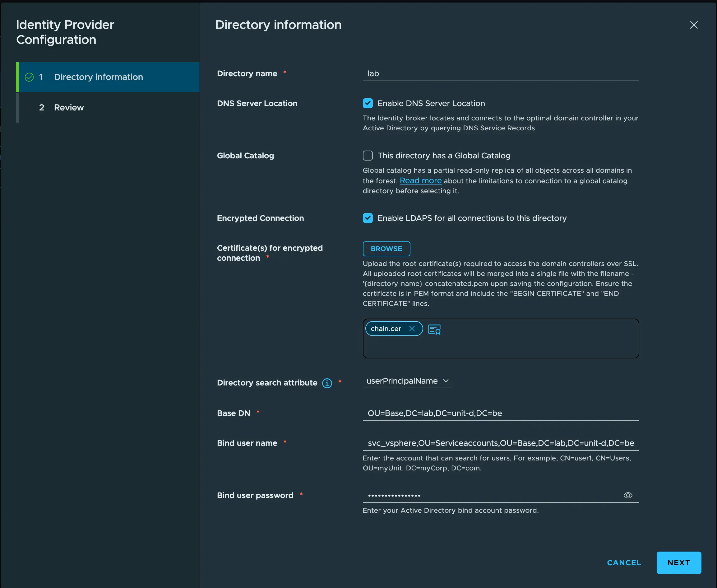
Task: Go to the Review step
Action: (x=69, y=107)
